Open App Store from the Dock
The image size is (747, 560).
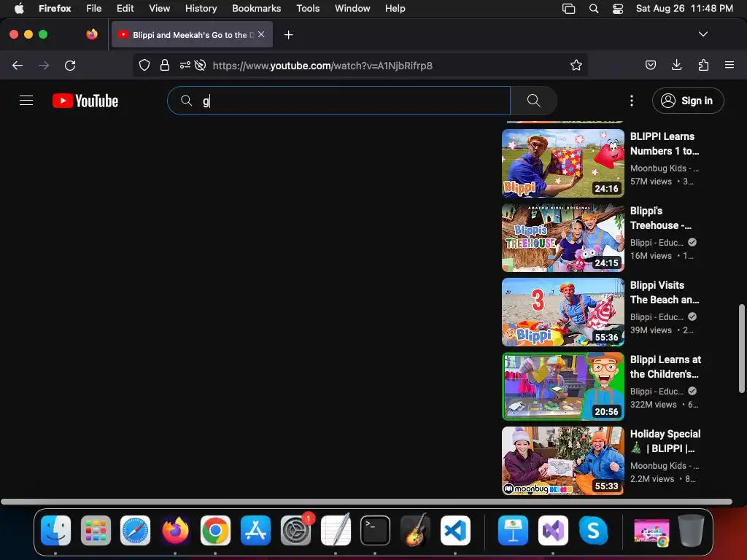(255, 530)
